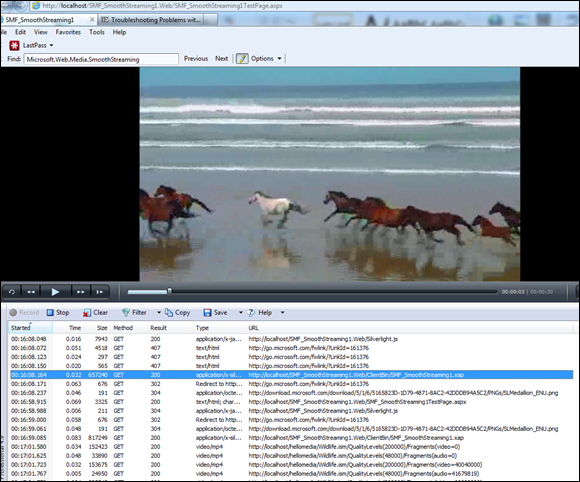Switch to the Troubleshooting Problems tab
The height and width of the screenshot is (482, 580).
(151, 20)
